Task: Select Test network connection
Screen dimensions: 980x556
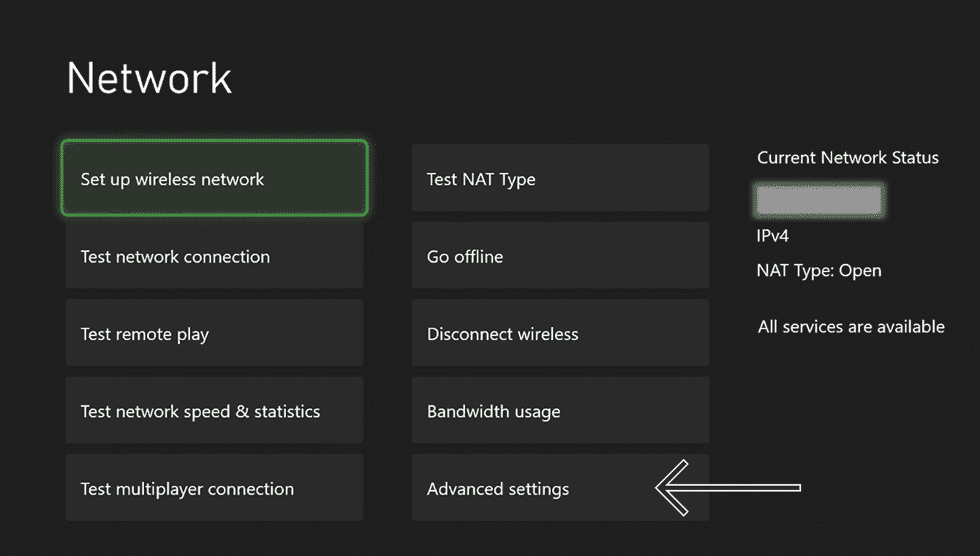Action: (x=214, y=256)
